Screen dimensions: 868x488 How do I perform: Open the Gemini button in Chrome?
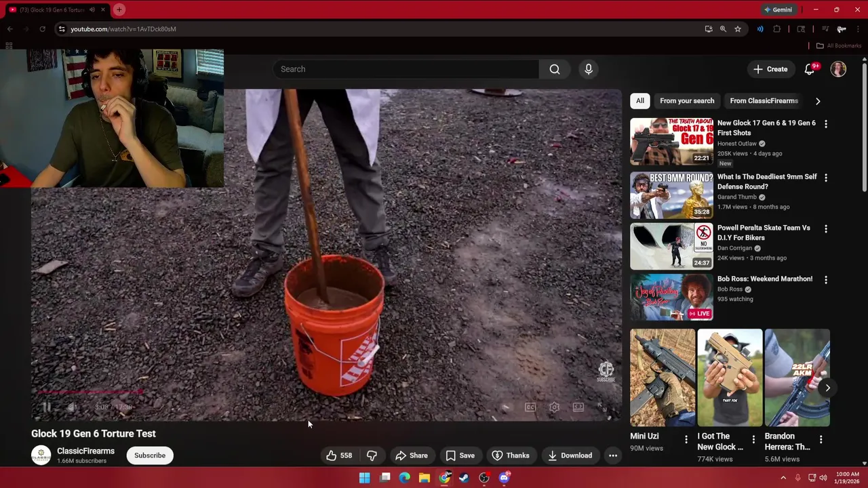point(778,9)
